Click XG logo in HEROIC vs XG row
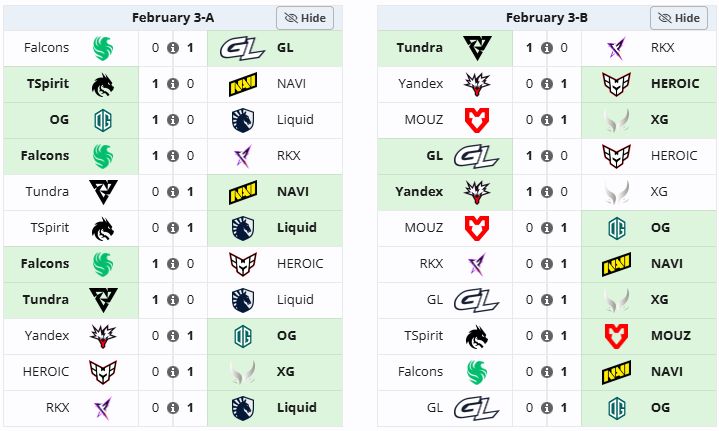Image resolution: width=719 pixels, height=431 pixels. tap(241, 372)
